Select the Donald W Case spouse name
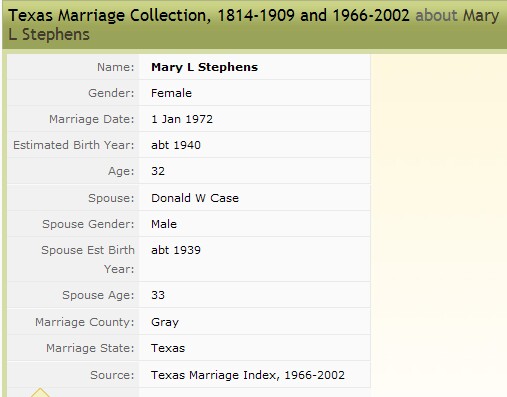Image resolution: width=507 pixels, height=397 pixels. tap(195, 198)
